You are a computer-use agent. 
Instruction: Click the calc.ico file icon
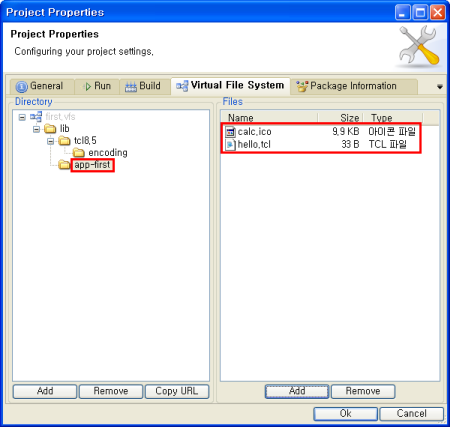coord(230,132)
